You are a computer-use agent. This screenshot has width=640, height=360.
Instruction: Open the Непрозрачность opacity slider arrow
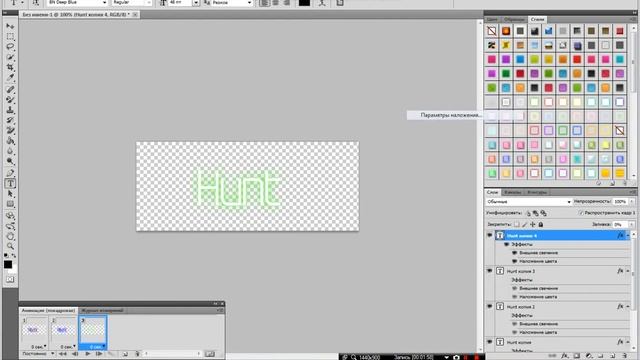point(632,202)
